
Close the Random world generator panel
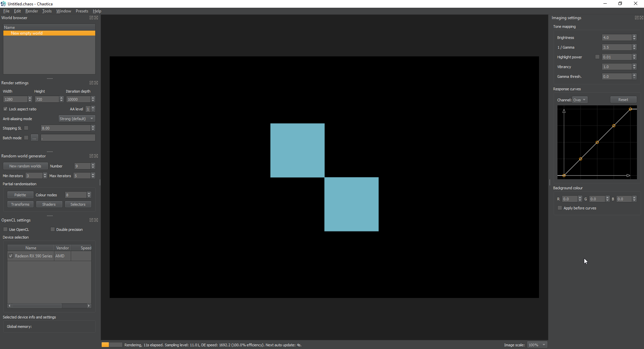pyautogui.click(x=96, y=156)
